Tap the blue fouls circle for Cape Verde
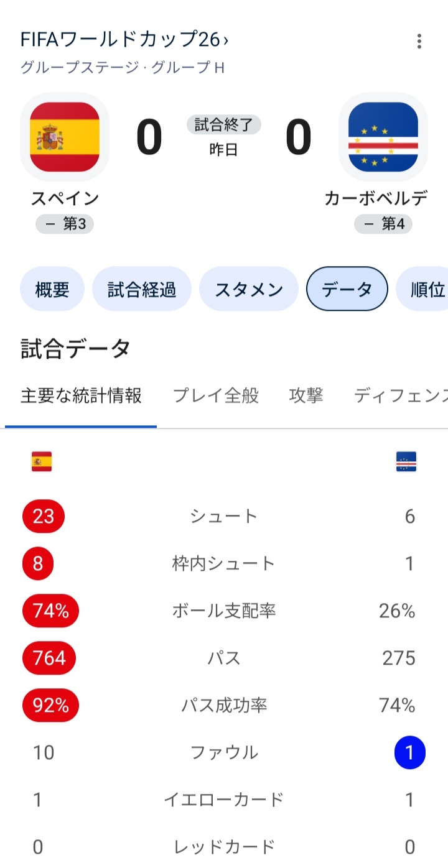Image resolution: width=448 pixels, height=868 pixels. [x=409, y=752]
